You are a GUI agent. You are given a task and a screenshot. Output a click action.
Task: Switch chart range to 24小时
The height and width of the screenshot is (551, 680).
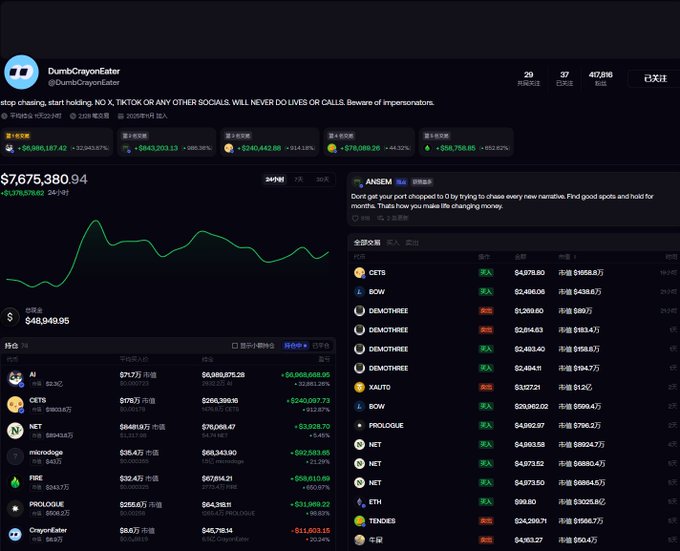click(x=275, y=179)
